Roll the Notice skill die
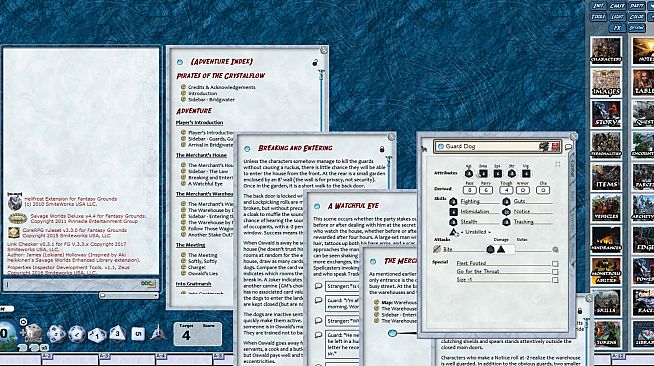 (506, 212)
